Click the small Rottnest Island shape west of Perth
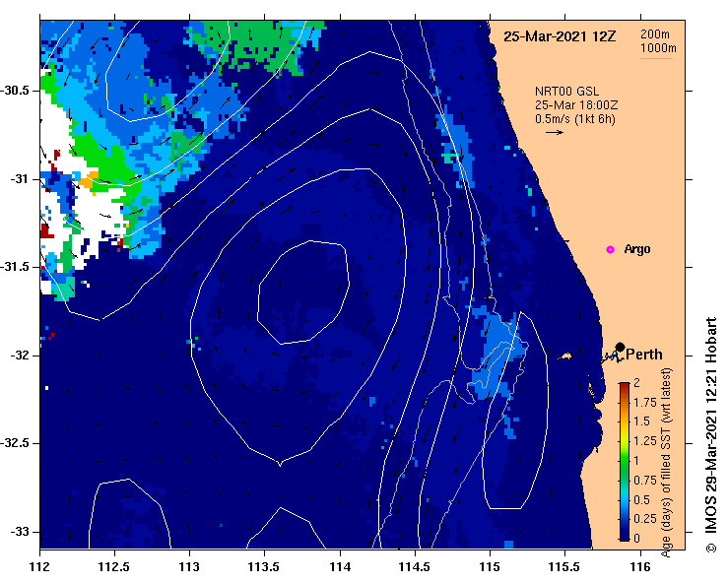 point(565,356)
